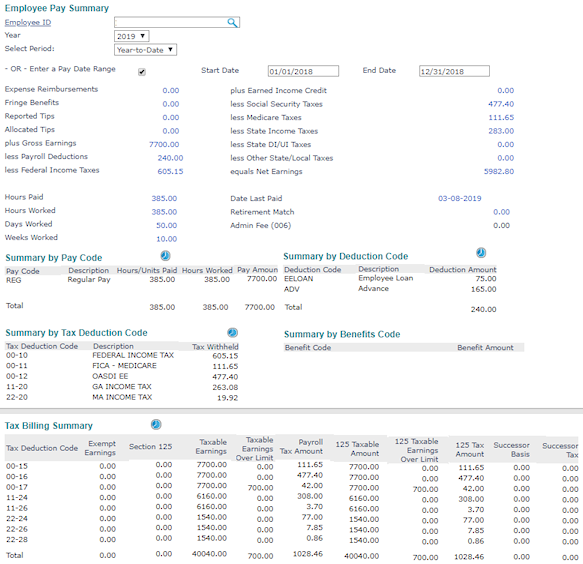The width and height of the screenshot is (583, 564).
Task: Click the total Payroll Tax Amount 1028.46
Action: (x=307, y=554)
